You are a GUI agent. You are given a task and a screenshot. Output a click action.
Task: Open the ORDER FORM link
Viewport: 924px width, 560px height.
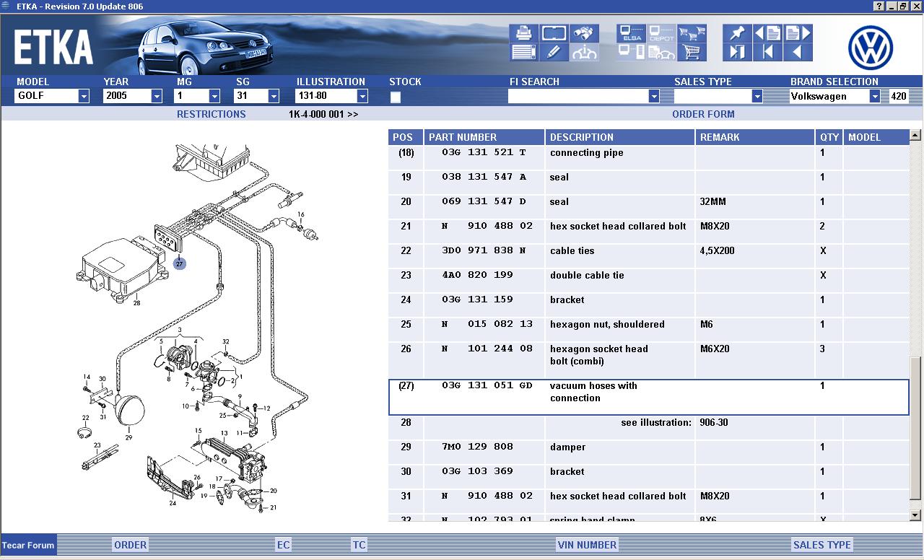(703, 114)
